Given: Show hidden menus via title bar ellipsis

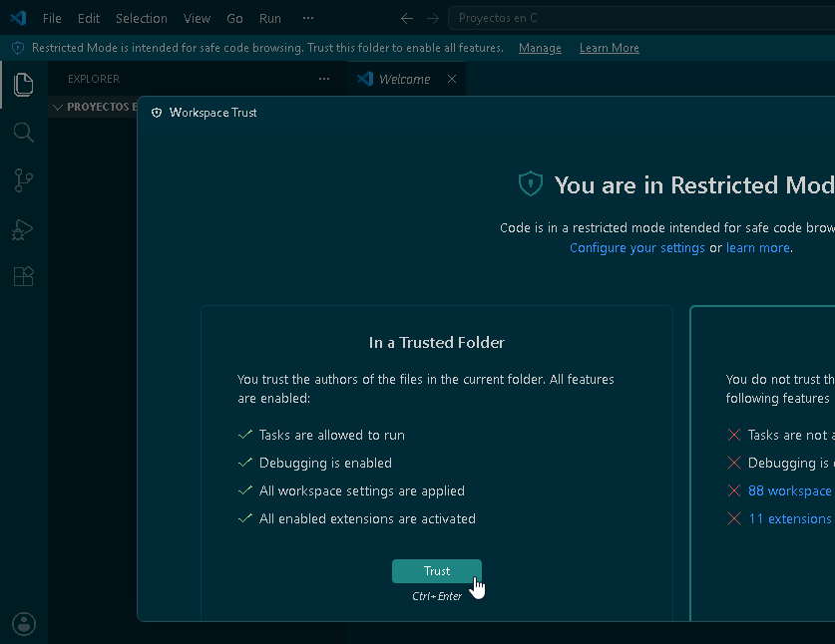Looking at the screenshot, I should (x=308, y=19).
